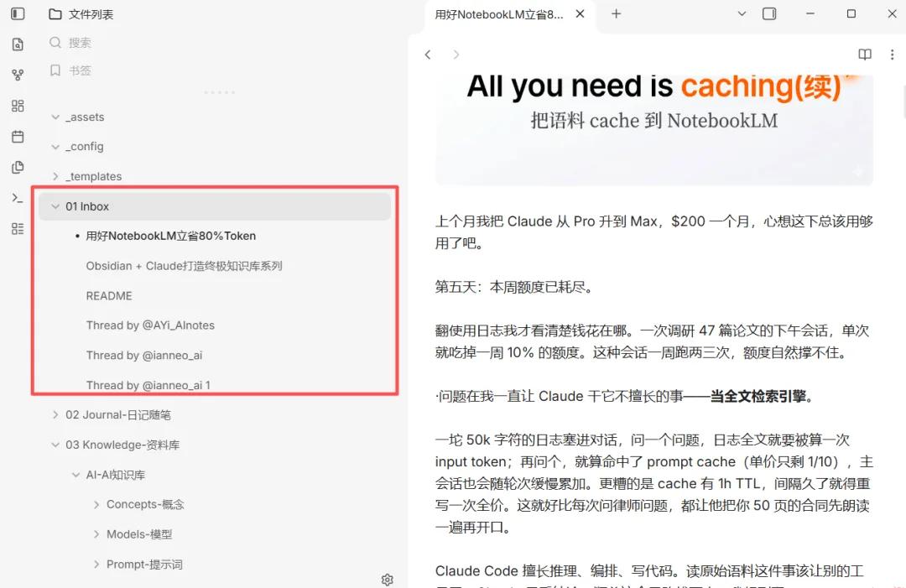
Task: Open the command palette terminal icon
Action: (x=18, y=198)
